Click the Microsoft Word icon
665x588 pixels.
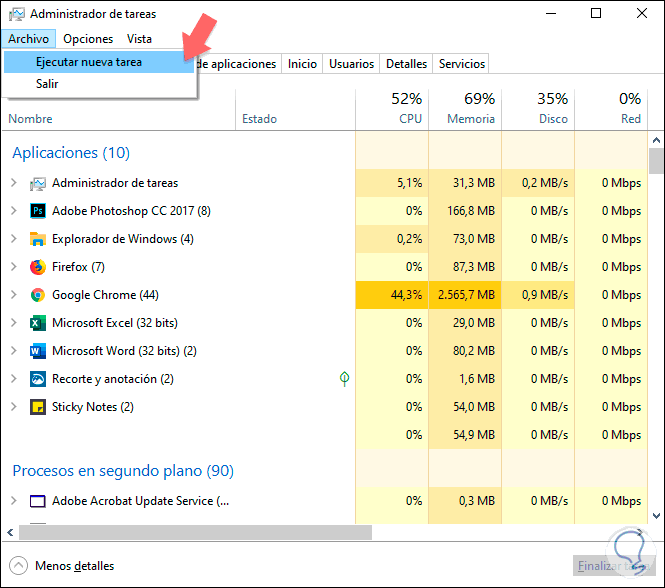click(x=38, y=351)
